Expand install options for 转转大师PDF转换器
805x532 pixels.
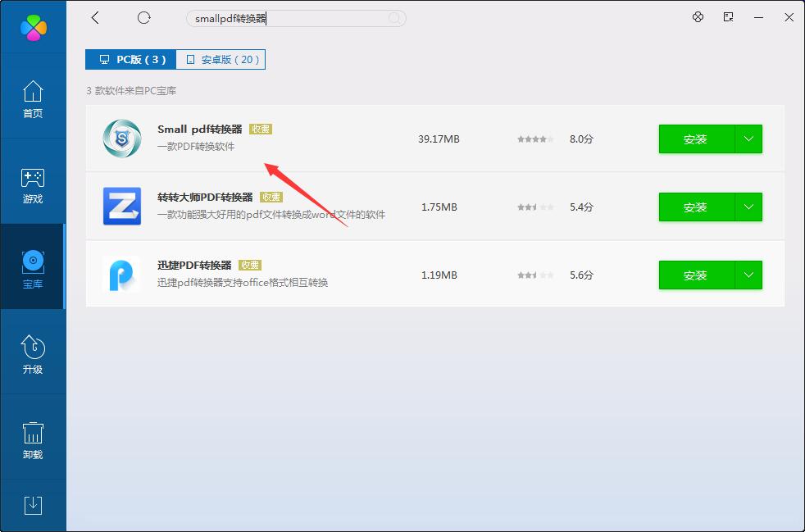coord(748,207)
